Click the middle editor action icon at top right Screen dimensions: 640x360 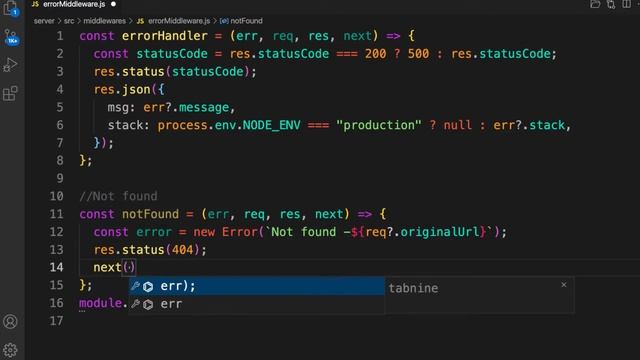[611, 4]
